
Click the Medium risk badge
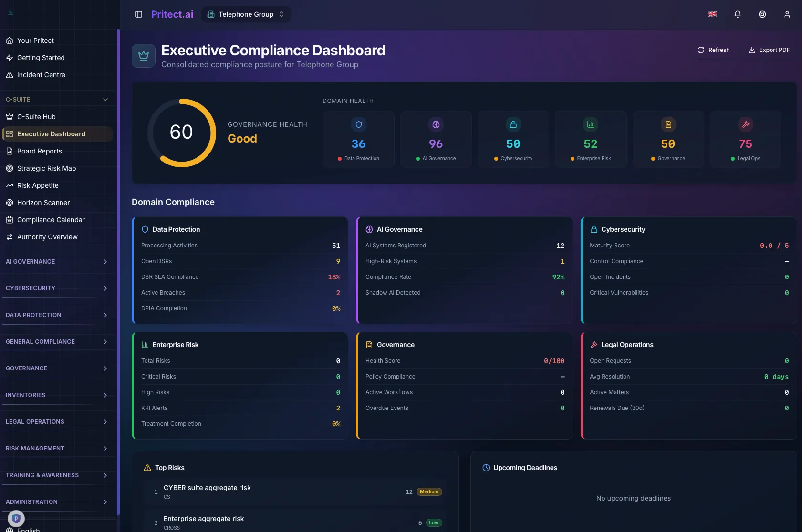tap(429, 491)
